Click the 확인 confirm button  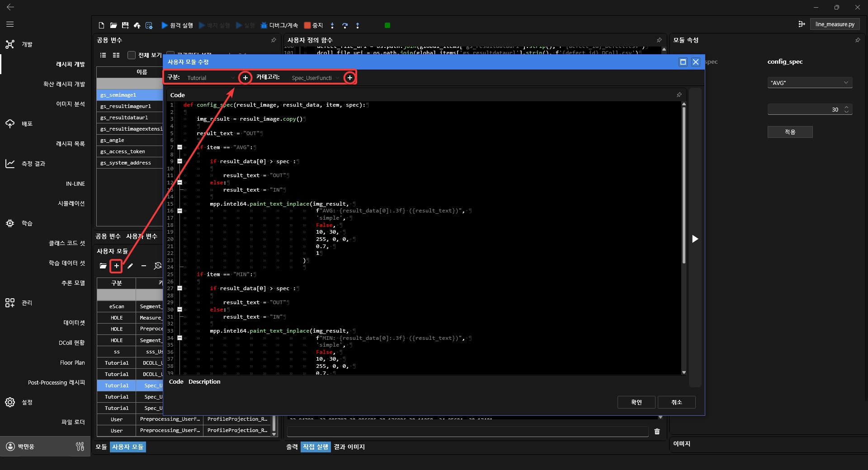click(x=636, y=402)
